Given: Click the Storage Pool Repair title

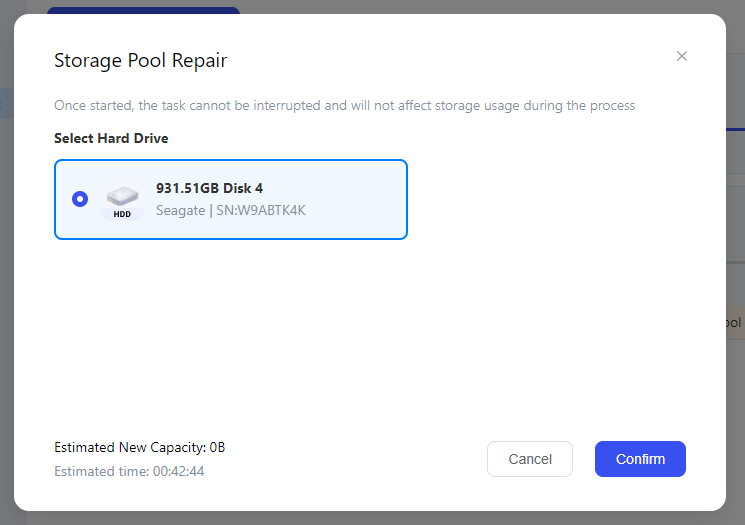Looking at the screenshot, I should point(141,60).
